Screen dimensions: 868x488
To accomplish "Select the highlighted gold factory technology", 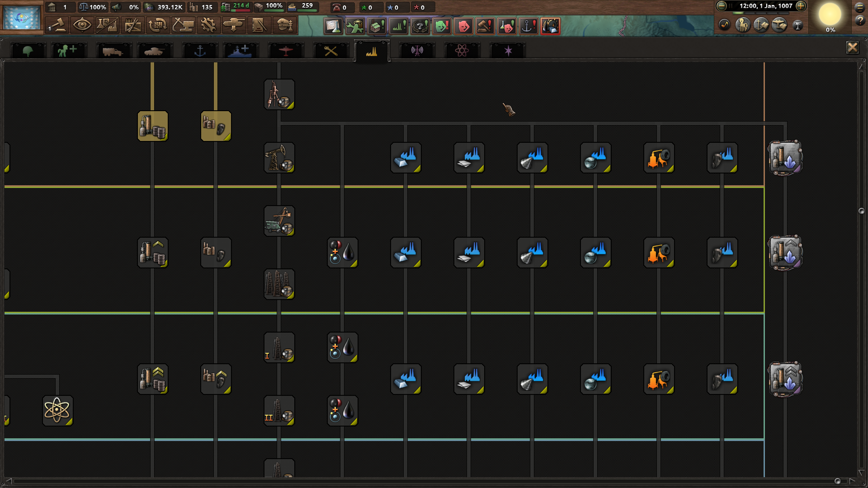I will (x=216, y=126).
